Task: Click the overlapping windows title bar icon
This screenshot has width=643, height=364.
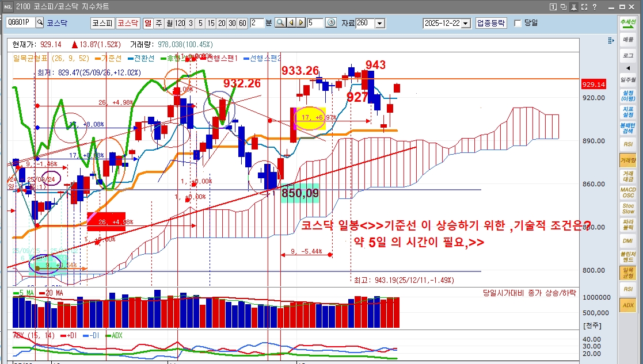Action: [564, 7]
